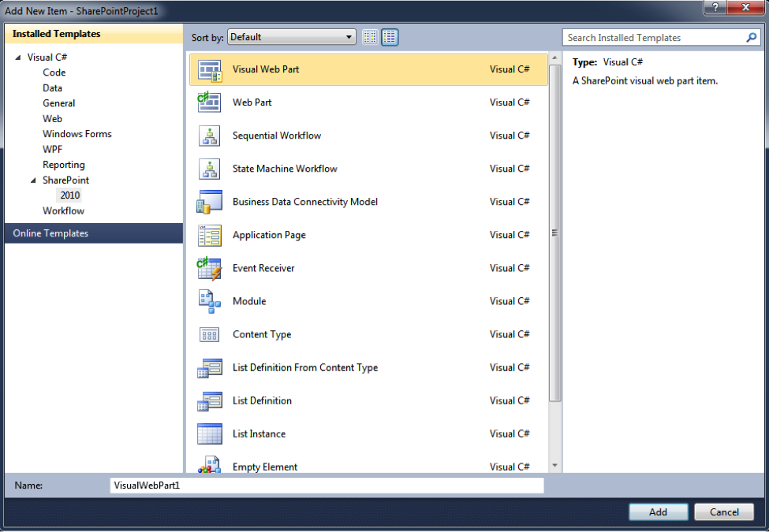Select the Reporting category
Image resolution: width=769 pixels, height=532 pixels.
tap(64, 165)
